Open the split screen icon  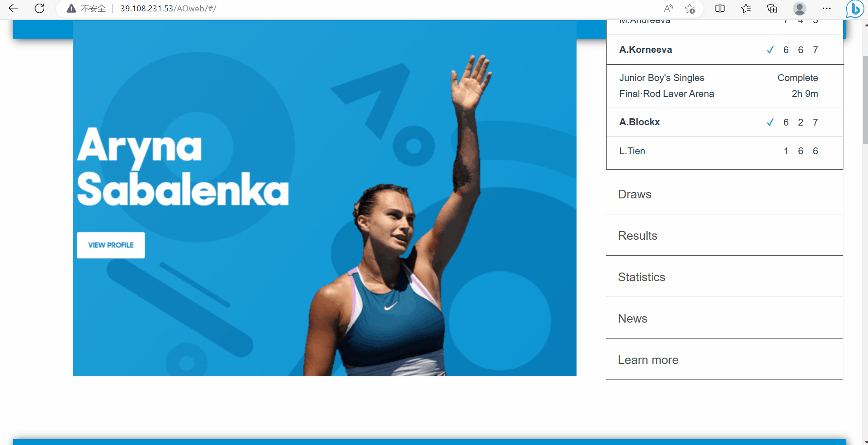tap(720, 8)
